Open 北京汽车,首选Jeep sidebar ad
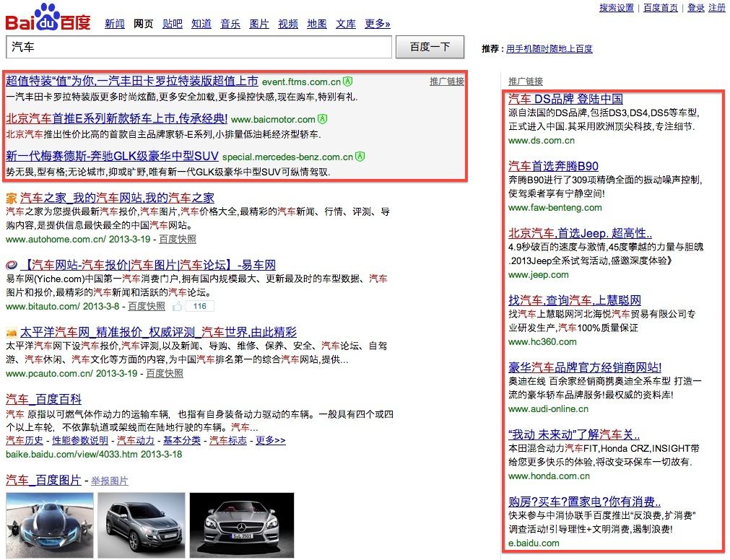Screen dimensions: 730x560 [x=580, y=233]
